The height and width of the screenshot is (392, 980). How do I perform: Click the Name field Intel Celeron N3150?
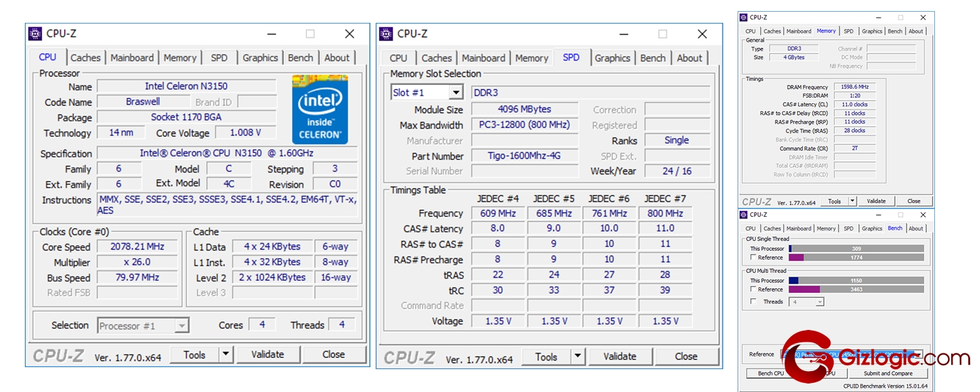186,86
